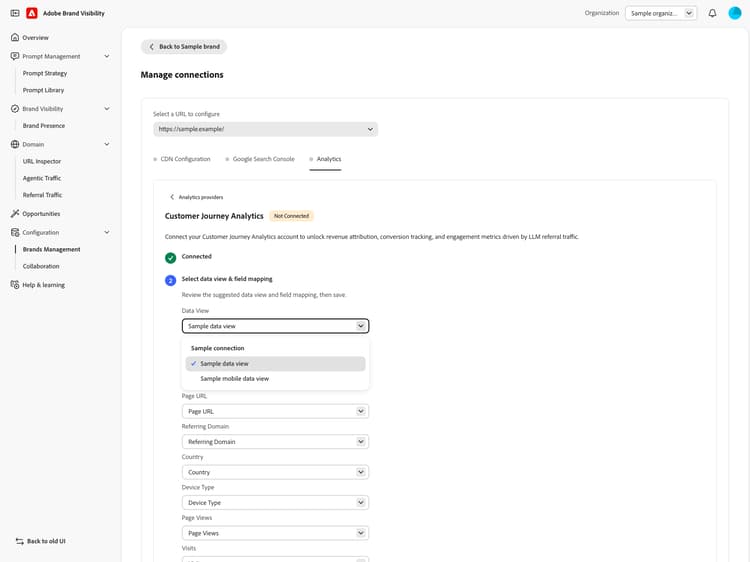
Task: Click Select data view & field mapping step
Action: coord(227,279)
